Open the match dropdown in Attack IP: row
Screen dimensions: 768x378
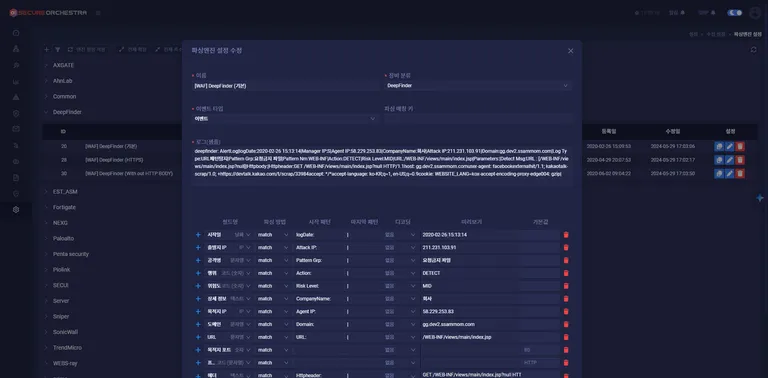273,248
